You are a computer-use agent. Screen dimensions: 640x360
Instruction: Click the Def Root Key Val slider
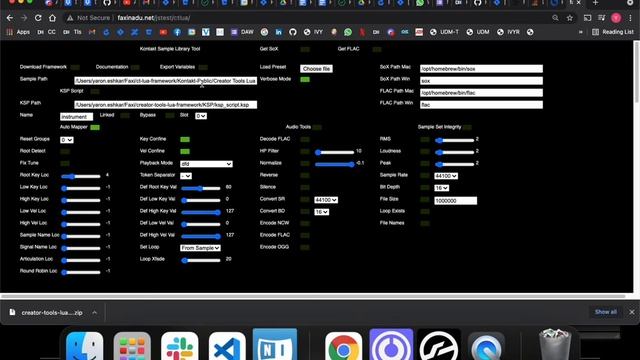[201, 188]
